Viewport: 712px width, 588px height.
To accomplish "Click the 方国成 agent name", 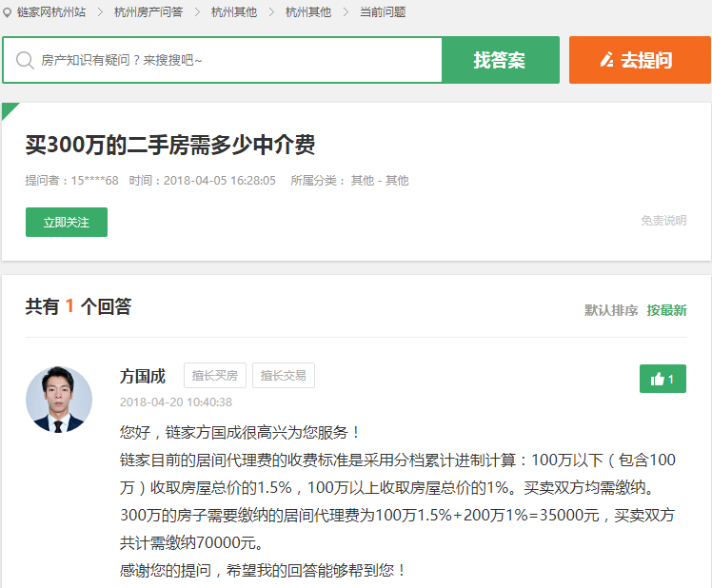I will 143,377.
